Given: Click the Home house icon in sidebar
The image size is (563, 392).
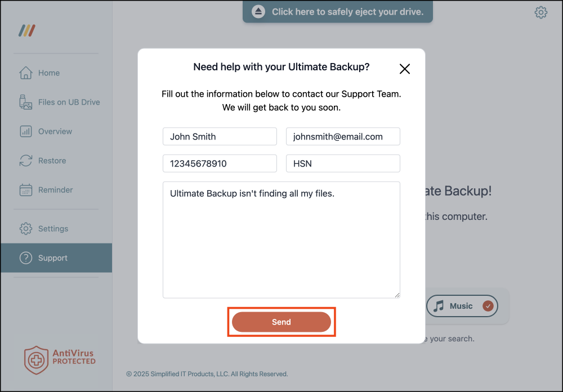Looking at the screenshot, I should (25, 73).
